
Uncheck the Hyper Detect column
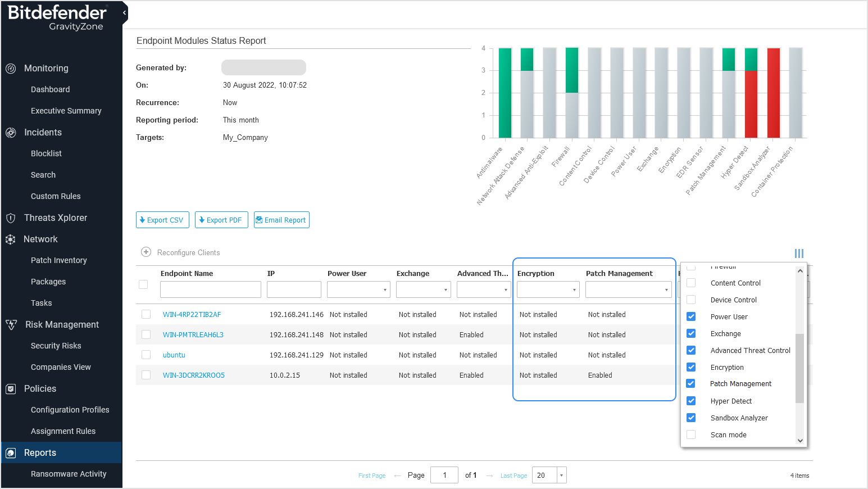tap(691, 401)
